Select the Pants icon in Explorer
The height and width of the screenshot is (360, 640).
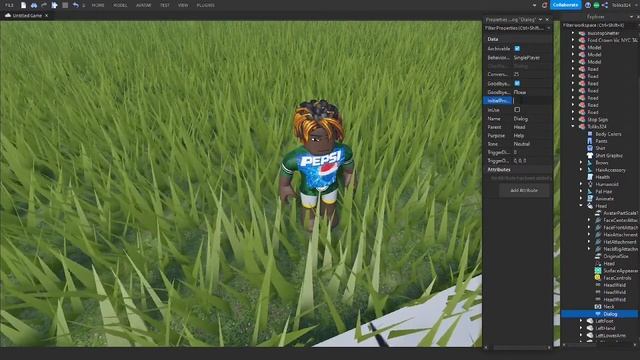point(590,141)
